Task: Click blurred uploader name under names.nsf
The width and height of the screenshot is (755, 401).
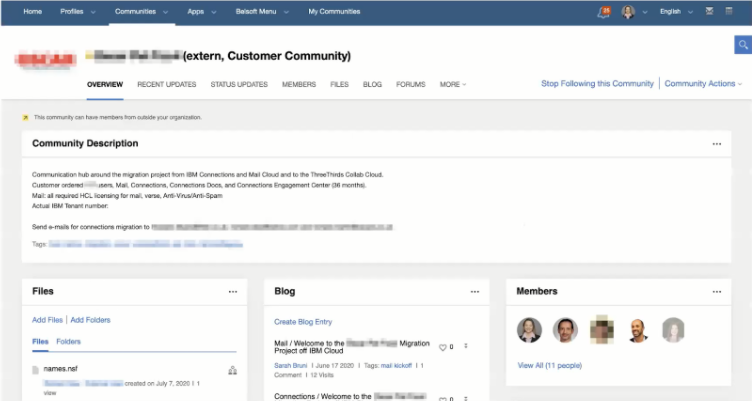Action: pos(83,384)
